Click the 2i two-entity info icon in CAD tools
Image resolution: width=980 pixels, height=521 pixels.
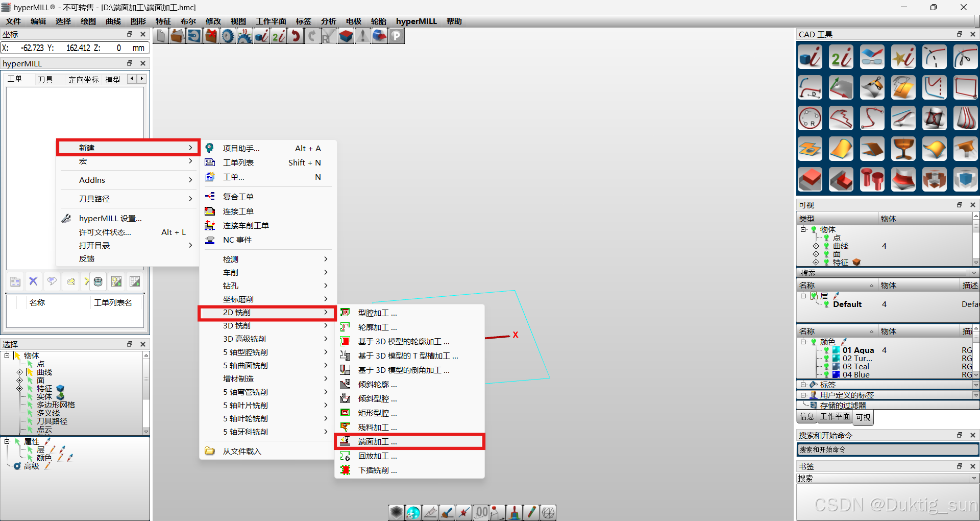841,57
